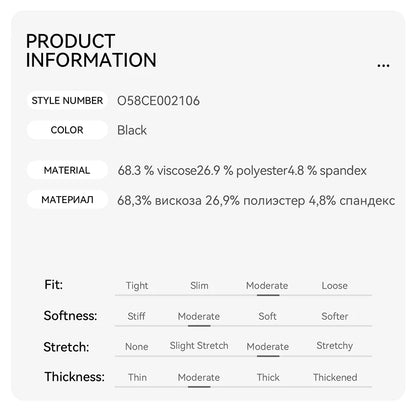Click the COLOR label pill
This screenshot has height=416, width=416.
click(67, 130)
